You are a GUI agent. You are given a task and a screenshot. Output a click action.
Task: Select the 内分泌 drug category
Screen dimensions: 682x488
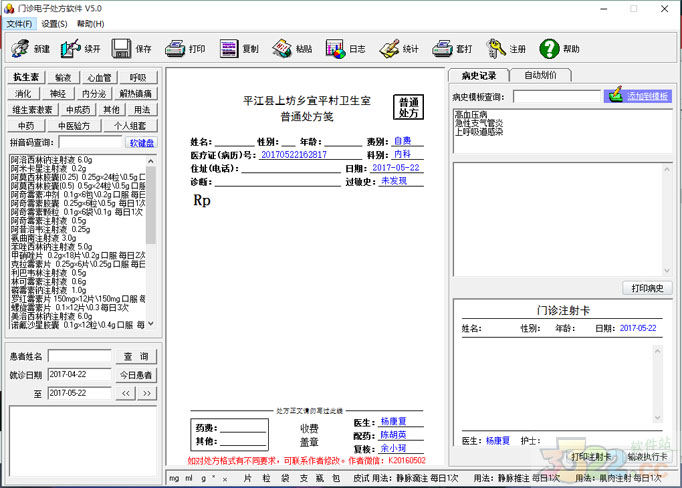click(94, 94)
